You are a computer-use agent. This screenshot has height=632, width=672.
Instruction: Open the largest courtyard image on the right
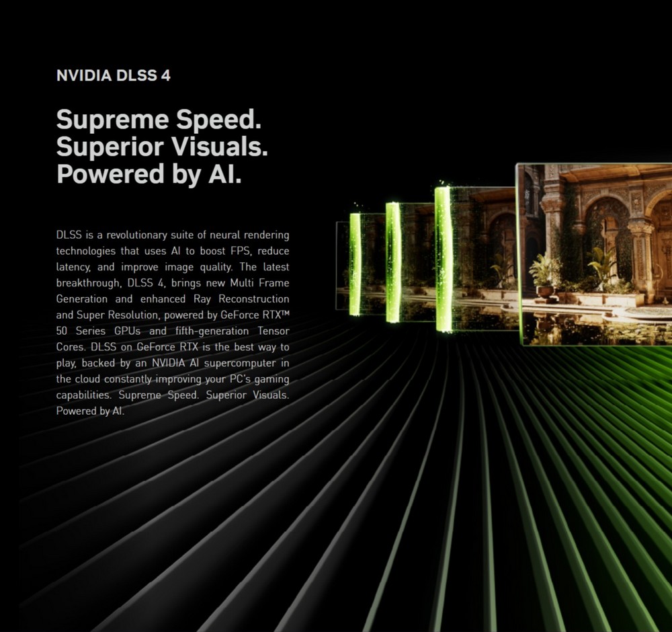595,254
